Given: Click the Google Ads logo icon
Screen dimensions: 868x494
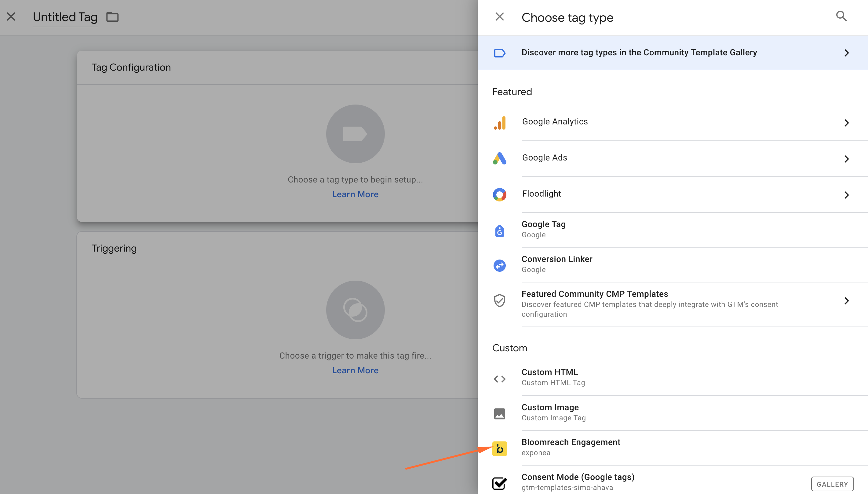Looking at the screenshot, I should click(500, 158).
